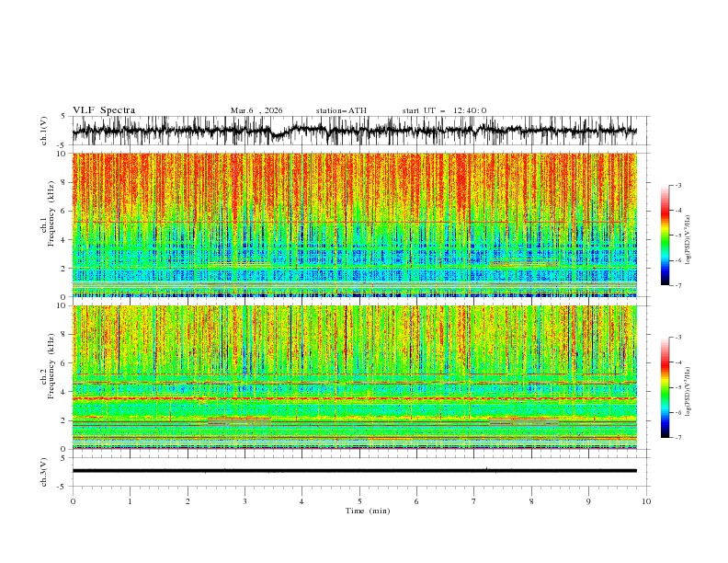The image size is (728, 563).
Task: Select the date text "Mar.6 , 2026"
Action: (x=256, y=110)
